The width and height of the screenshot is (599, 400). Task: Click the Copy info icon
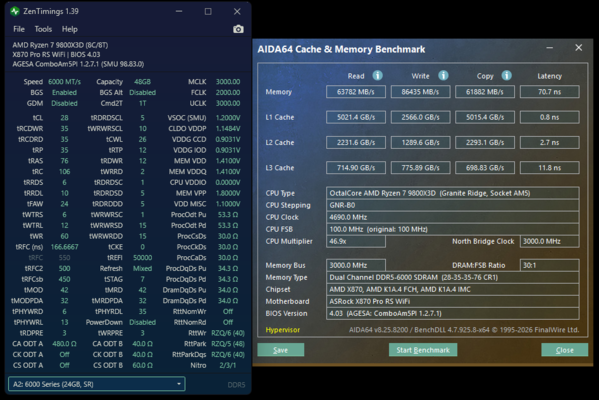click(x=507, y=75)
